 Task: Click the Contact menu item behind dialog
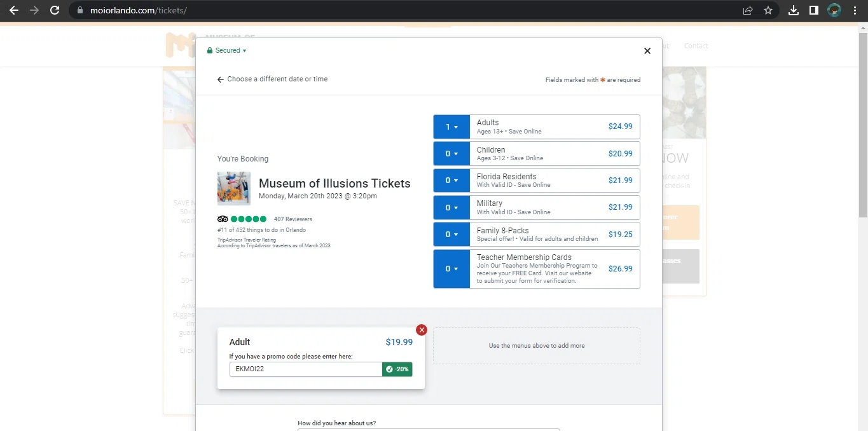[x=696, y=46]
